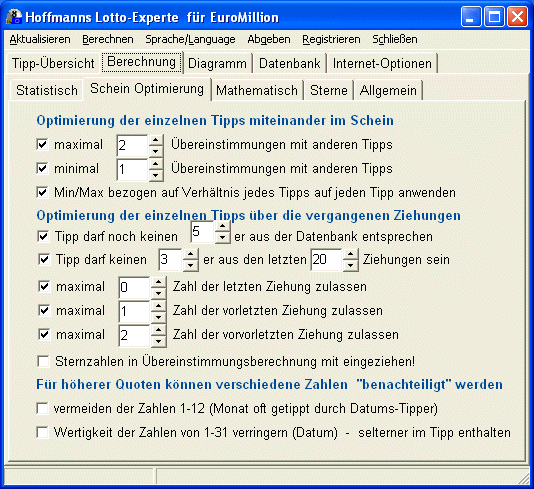
Task: Increase minimal Übereinstimmungen value
Action: tap(156, 164)
